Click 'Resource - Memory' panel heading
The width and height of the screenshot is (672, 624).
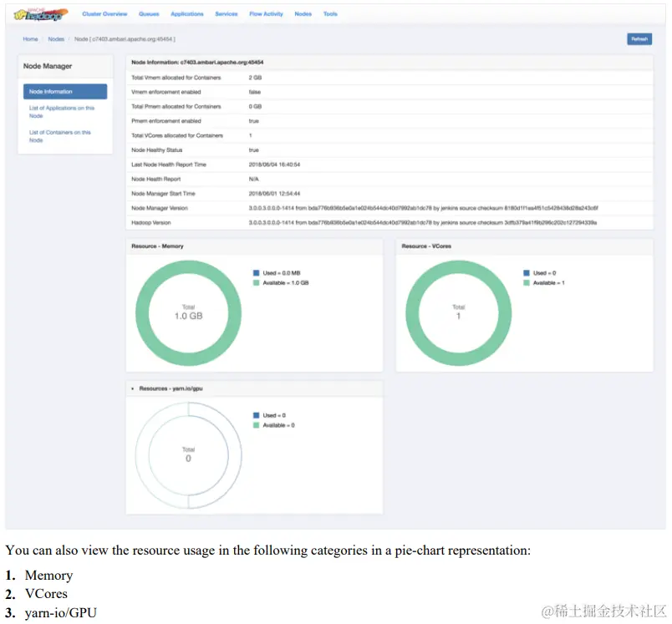[x=157, y=246]
